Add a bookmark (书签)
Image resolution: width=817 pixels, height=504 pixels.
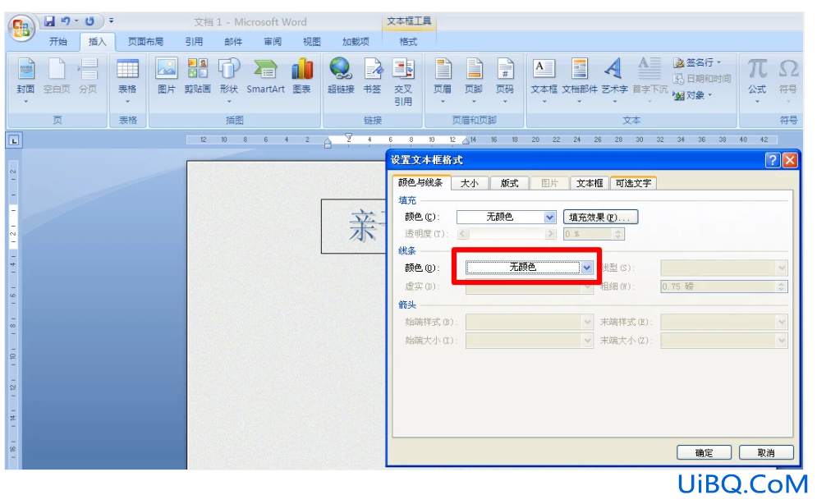tap(372, 77)
